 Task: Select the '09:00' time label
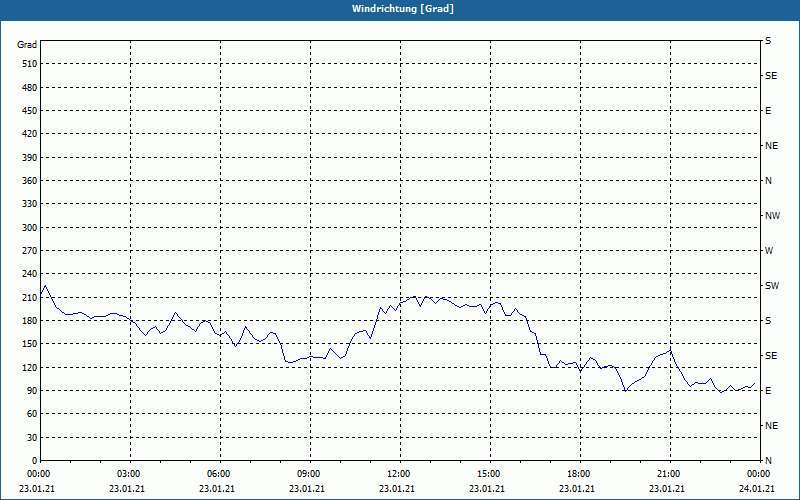[310, 474]
